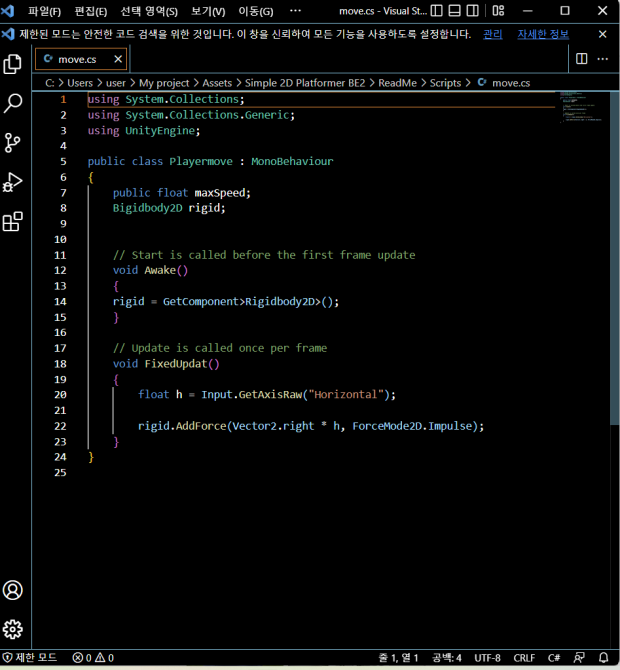Click breadcrumb Simple 2D Platformer BE2
The image size is (620, 670).
pyautogui.click(x=305, y=83)
